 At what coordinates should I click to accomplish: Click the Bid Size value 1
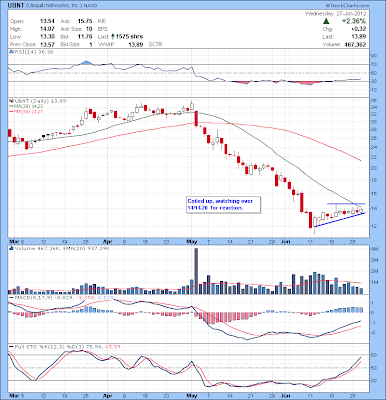tap(91, 44)
